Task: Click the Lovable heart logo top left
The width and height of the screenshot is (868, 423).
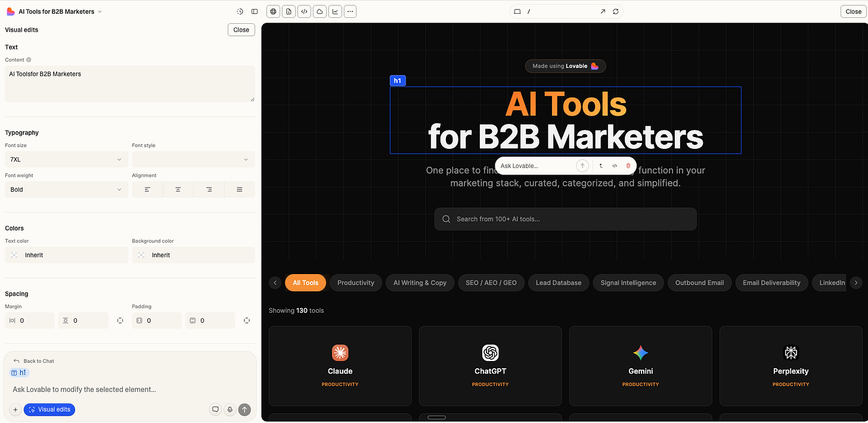Action: coord(11,11)
